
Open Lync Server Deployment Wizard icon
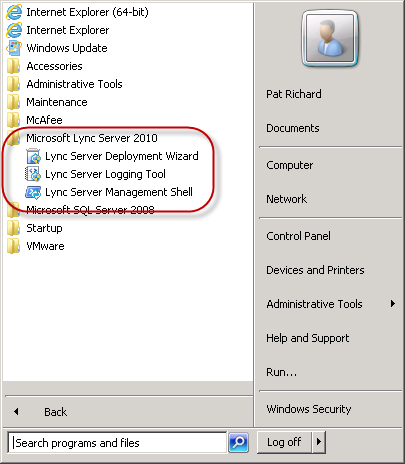(33, 156)
